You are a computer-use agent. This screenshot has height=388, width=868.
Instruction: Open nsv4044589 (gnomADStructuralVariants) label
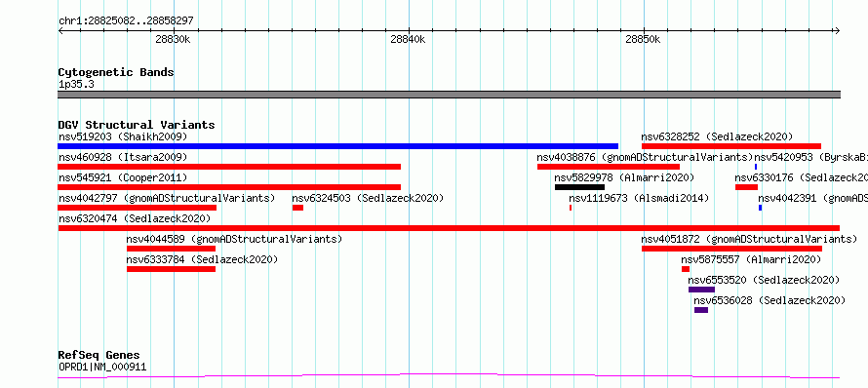coord(235,239)
